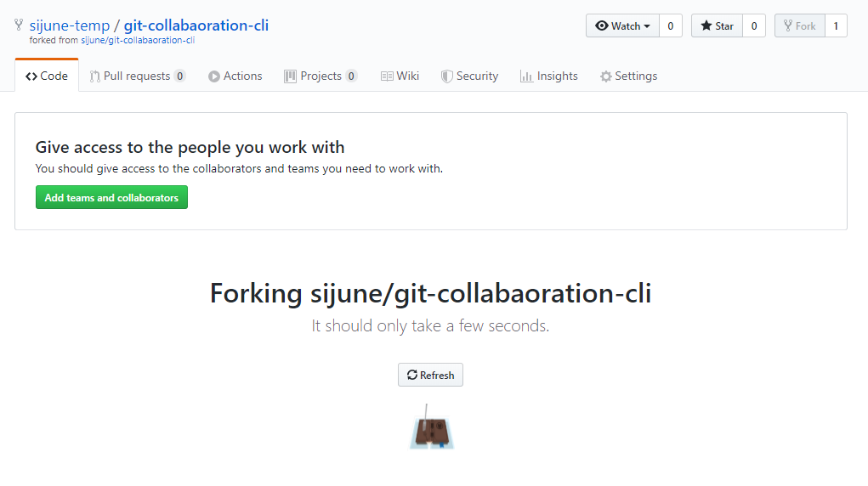
Task: Click the Fork button
Action: (x=800, y=26)
